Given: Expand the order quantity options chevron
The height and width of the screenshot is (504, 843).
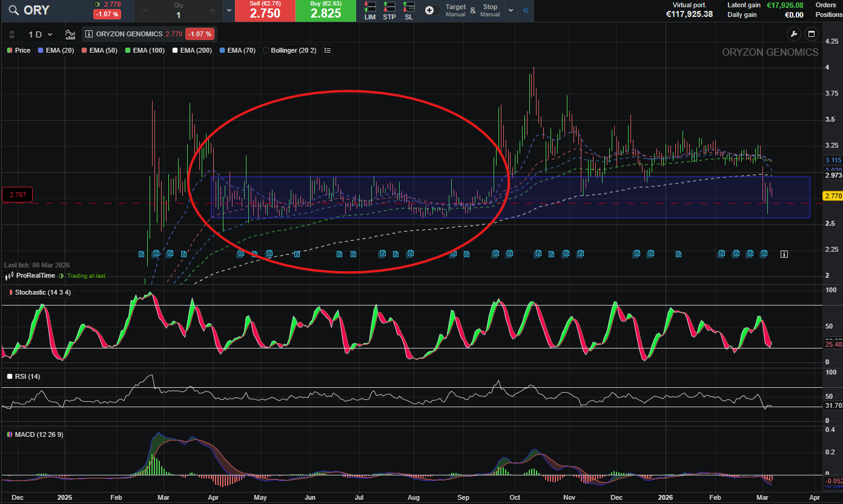Looking at the screenshot, I should pyautogui.click(x=229, y=10).
